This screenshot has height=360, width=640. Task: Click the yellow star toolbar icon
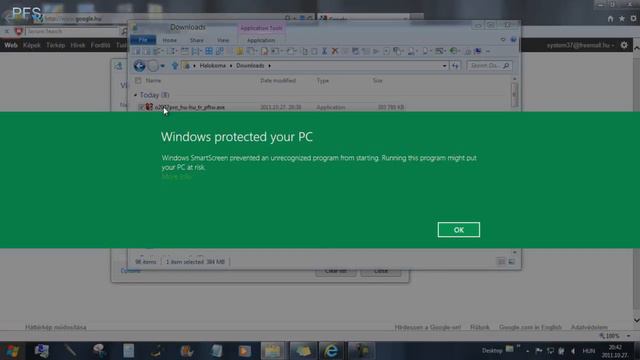coord(240,51)
